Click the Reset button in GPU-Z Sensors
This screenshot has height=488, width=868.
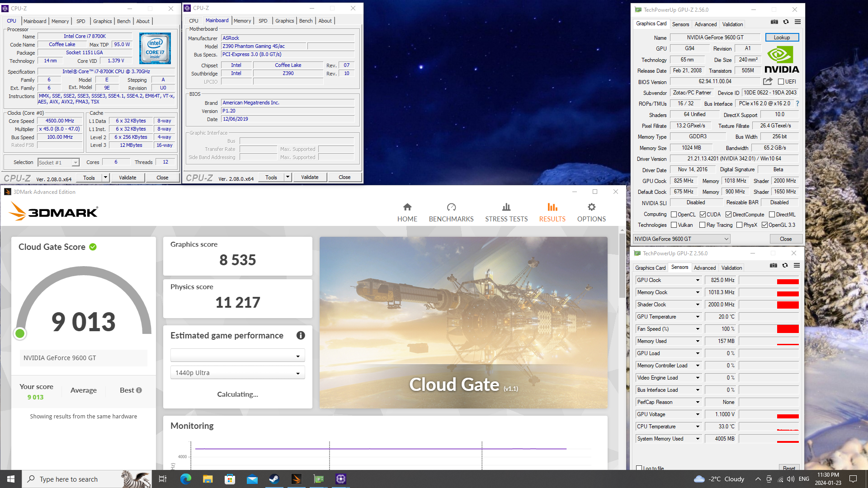(789, 468)
